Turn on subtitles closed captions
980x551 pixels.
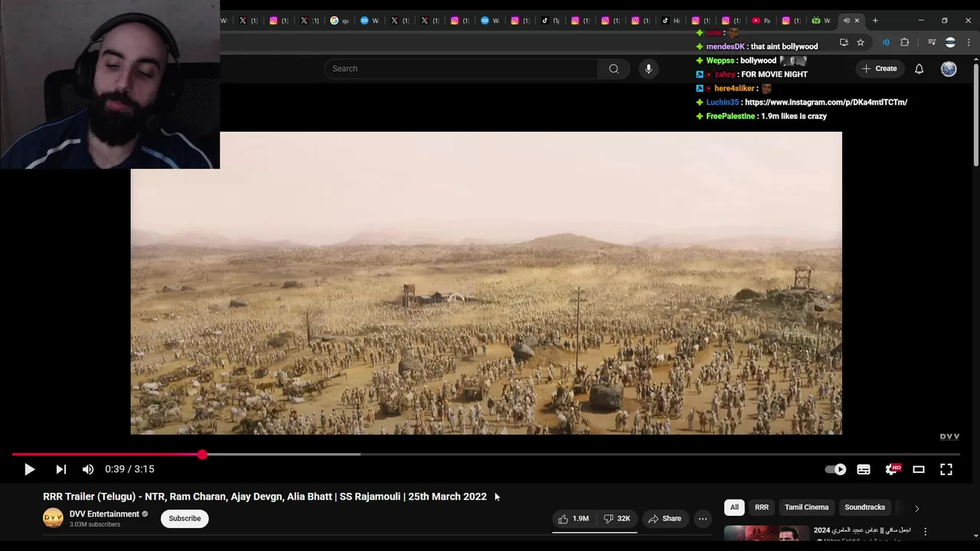coord(864,469)
